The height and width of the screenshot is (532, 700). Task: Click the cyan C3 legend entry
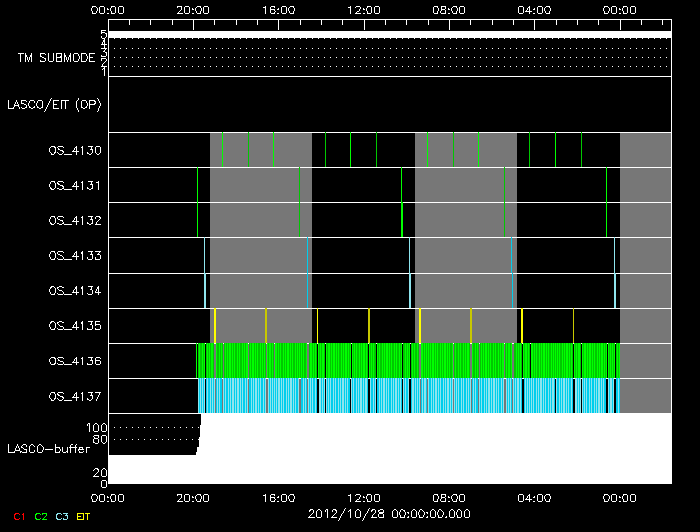pyautogui.click(x=62, y=516)
